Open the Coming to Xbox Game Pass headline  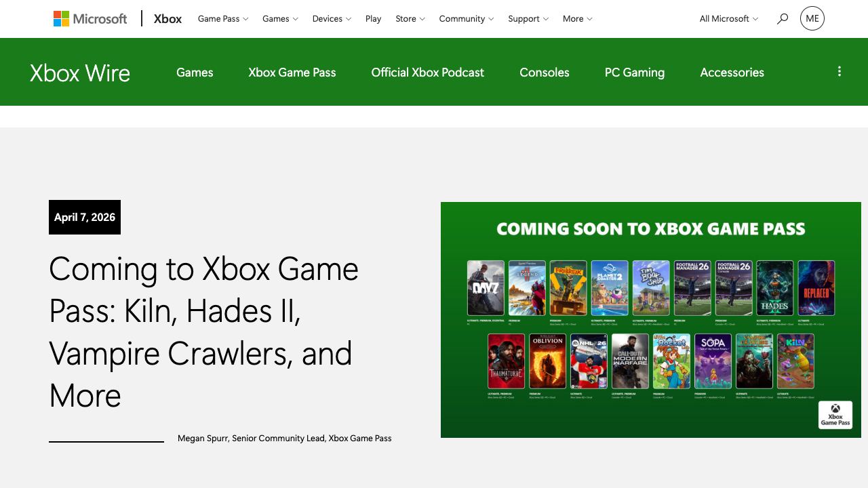click(203, 332)
